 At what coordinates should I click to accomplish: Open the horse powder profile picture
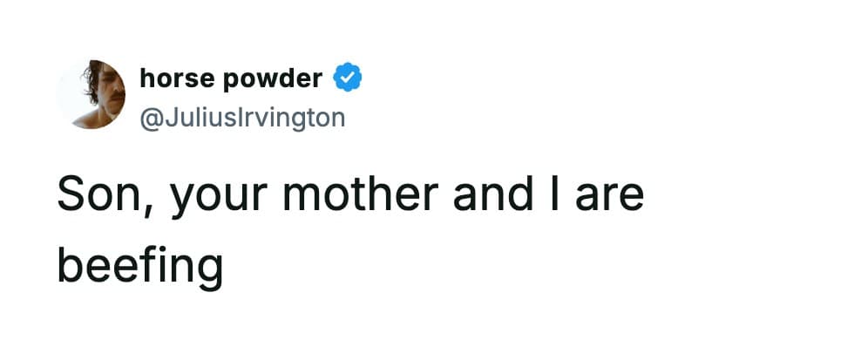[91, 94]
